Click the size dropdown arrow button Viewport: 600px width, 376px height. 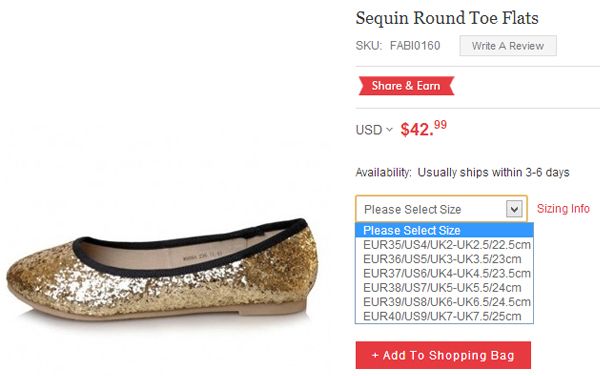pos(514,209)
